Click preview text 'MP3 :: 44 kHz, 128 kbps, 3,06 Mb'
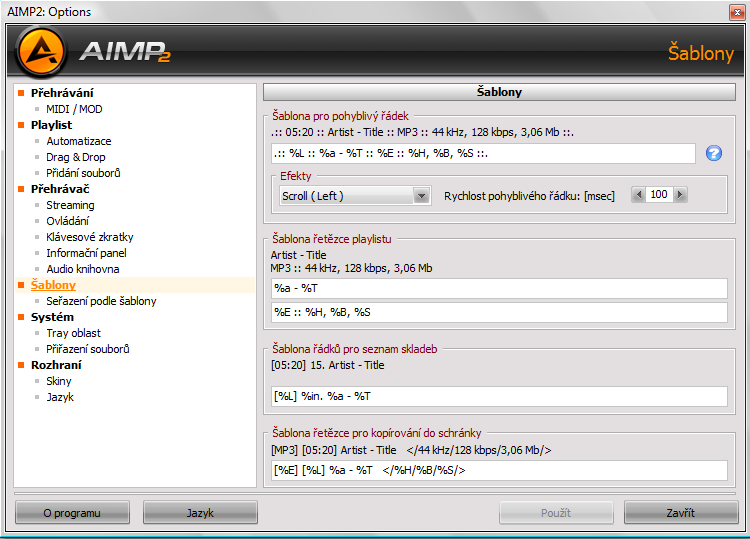 [352, 268]
